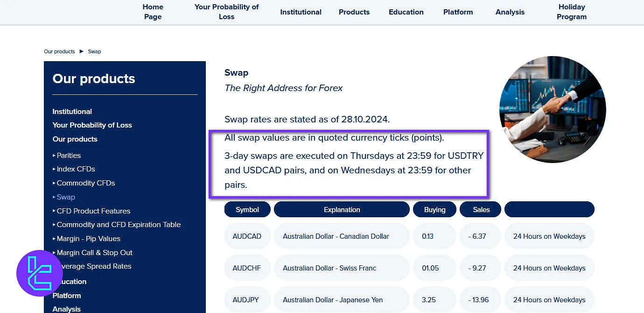Expand the Commodity CFDs sidebar entry

tap(86, 183)
